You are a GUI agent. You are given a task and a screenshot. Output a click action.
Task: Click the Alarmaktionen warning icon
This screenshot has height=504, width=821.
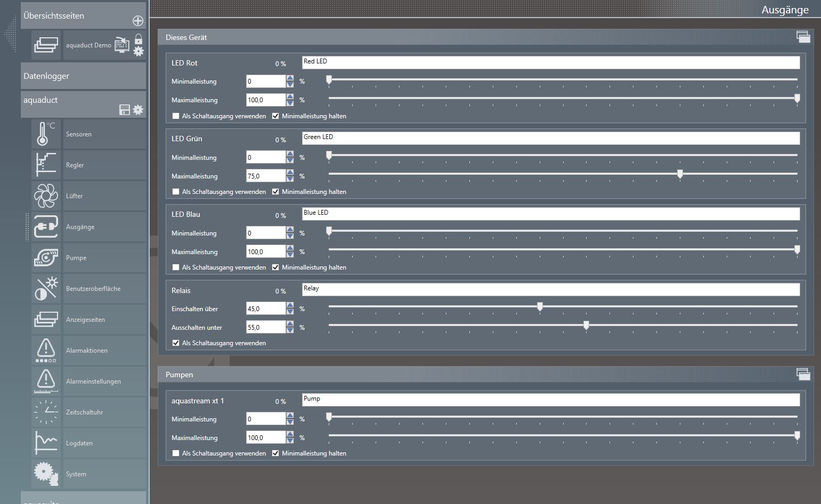click(46, 350)
